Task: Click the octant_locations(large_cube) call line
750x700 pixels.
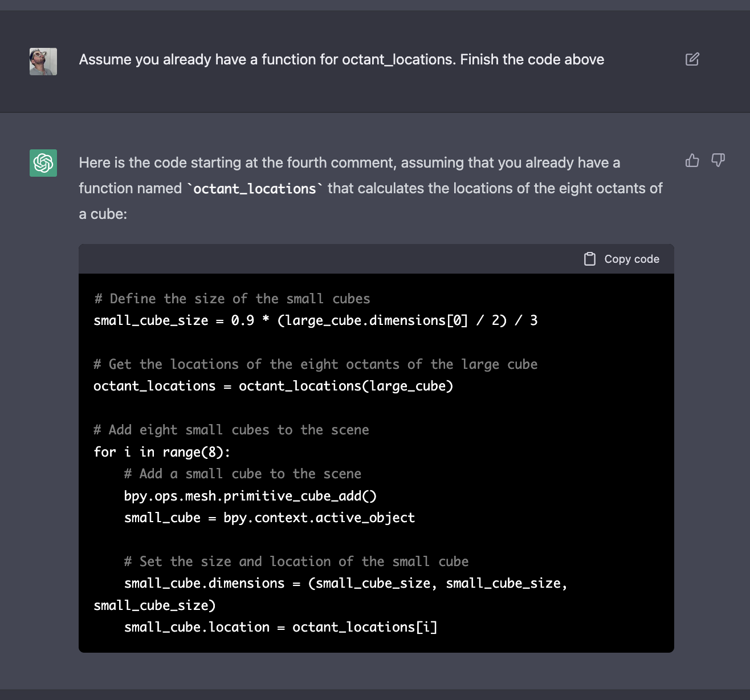Action: coord(273,386)
